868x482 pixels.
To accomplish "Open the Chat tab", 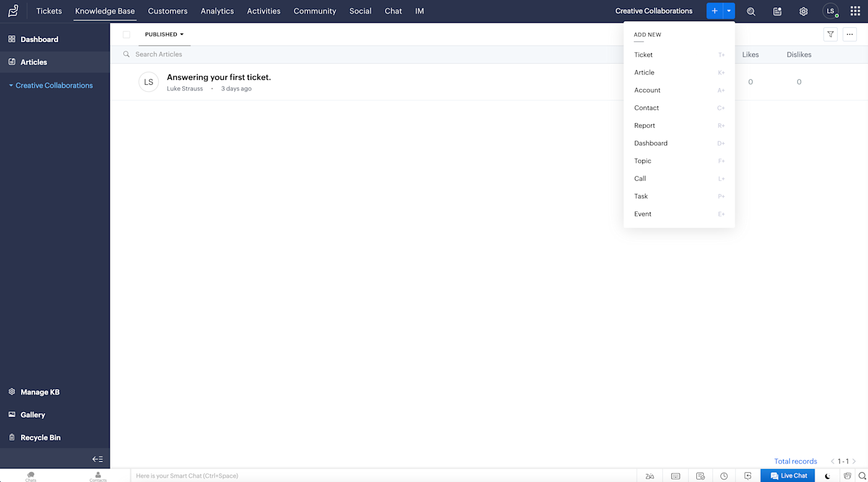I will 393,11.
